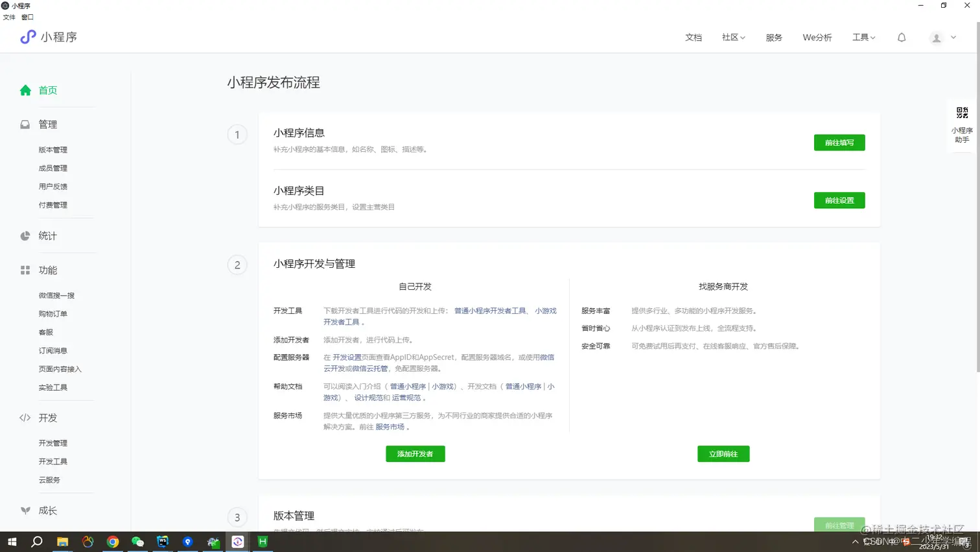This screenshot has width=980, height=552.
Task: Show hidden system tray icons
Action: (x=855, y=542)
